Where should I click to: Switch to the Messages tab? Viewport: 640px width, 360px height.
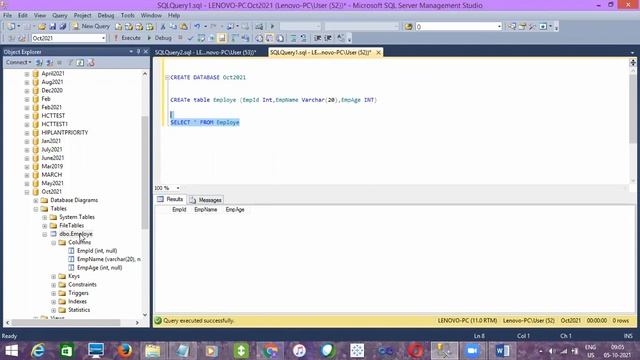point(206,200)
